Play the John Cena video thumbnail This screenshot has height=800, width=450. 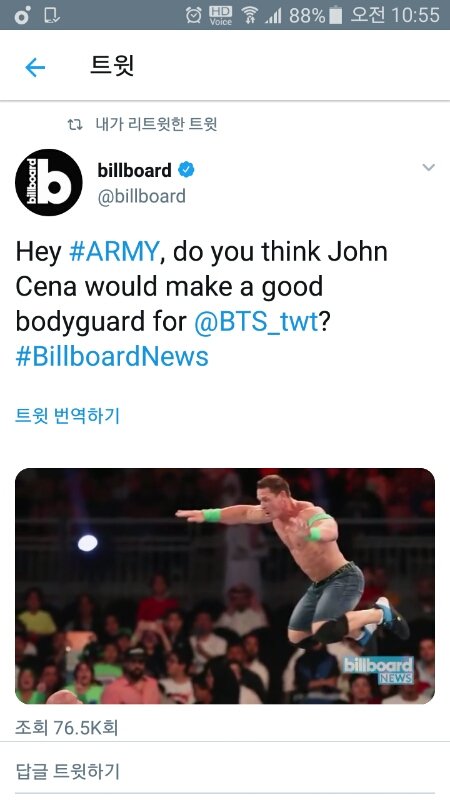[225, 586]
